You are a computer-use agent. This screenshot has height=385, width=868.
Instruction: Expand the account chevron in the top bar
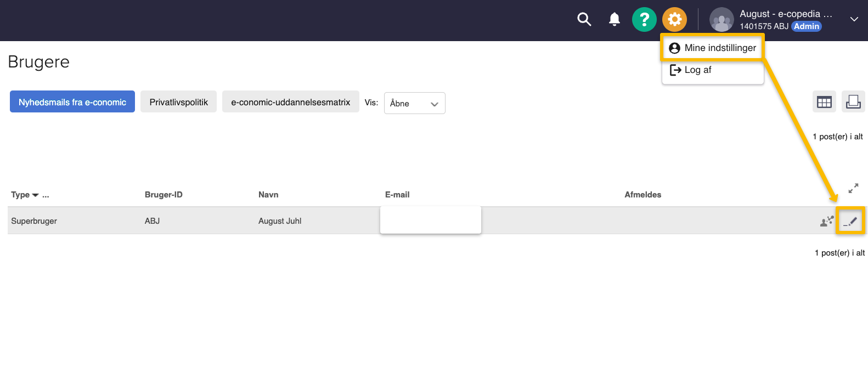click(854, 19)
